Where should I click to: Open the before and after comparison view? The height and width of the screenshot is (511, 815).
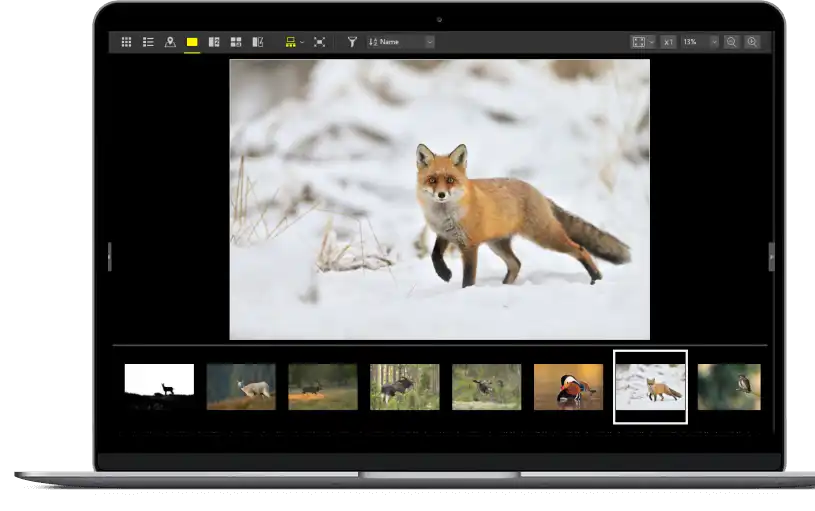(258, 42)
